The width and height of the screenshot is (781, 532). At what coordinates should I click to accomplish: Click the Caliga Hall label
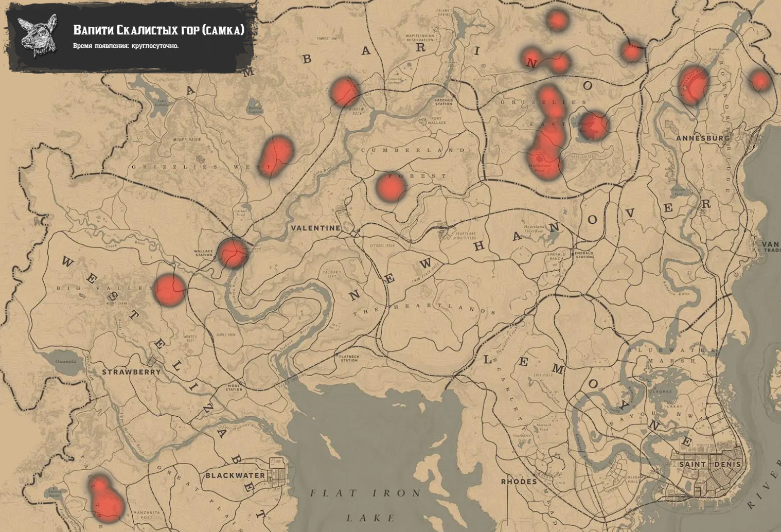point(633,479)
